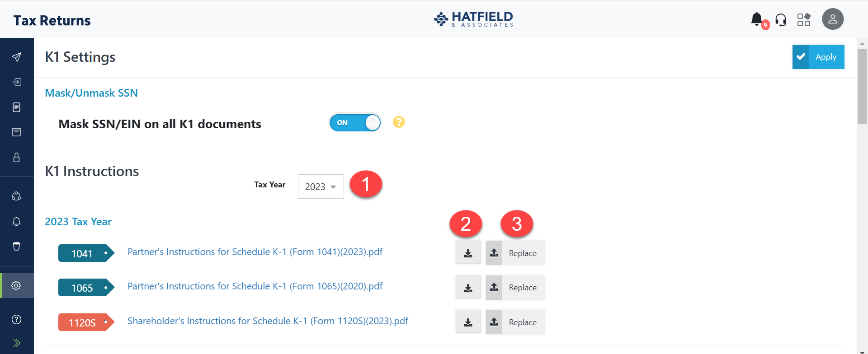868x354 pixels.
Task: Download the Form 1041 K-1 instructions
Action: pyautogui.click(x=468, y=253)
